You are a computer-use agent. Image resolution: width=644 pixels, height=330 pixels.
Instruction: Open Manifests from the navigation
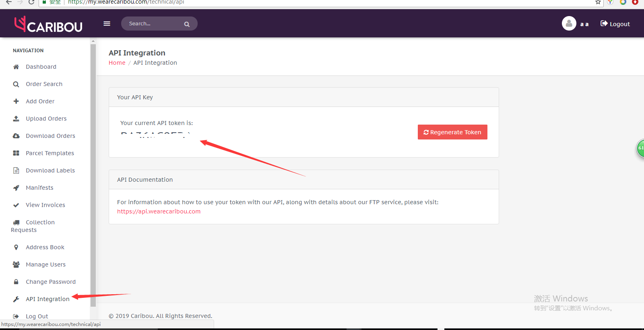pos(39,188)
